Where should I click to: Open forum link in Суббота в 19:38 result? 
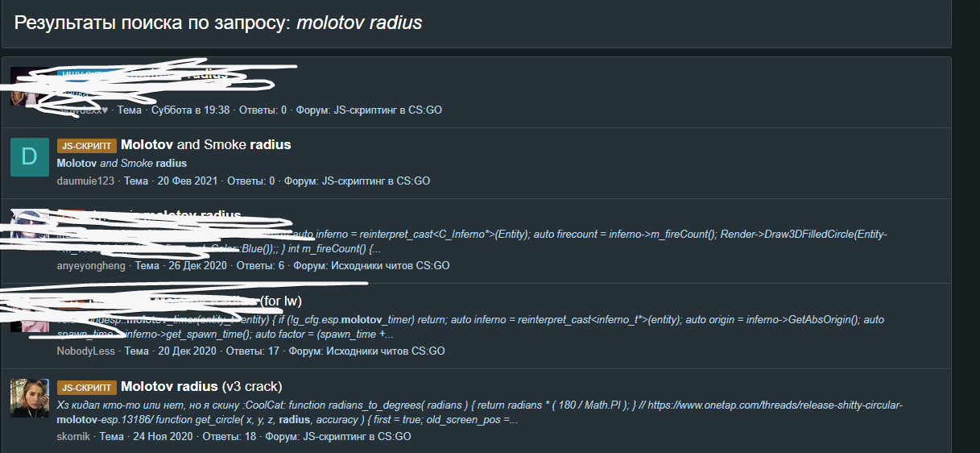point(387,110)
